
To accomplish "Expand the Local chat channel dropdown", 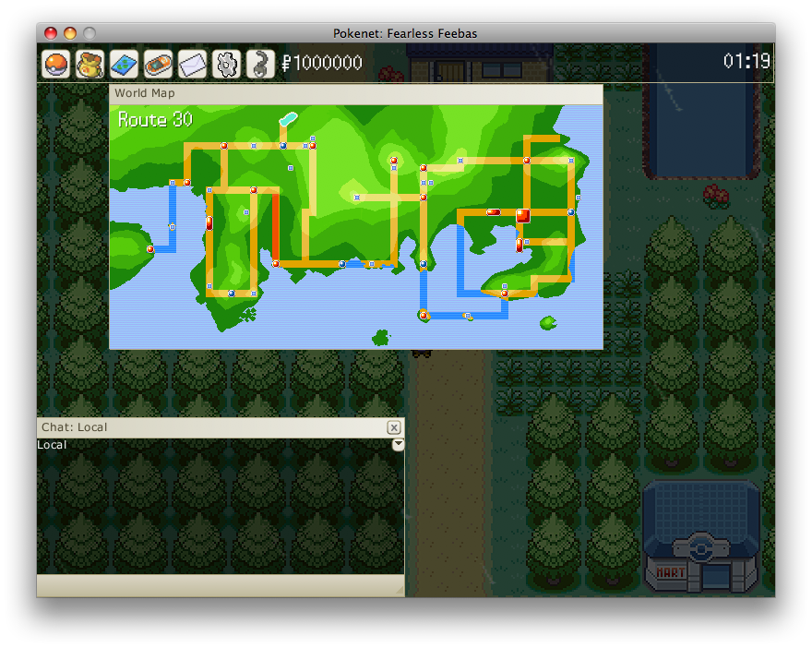I will (x=399, y=444).
